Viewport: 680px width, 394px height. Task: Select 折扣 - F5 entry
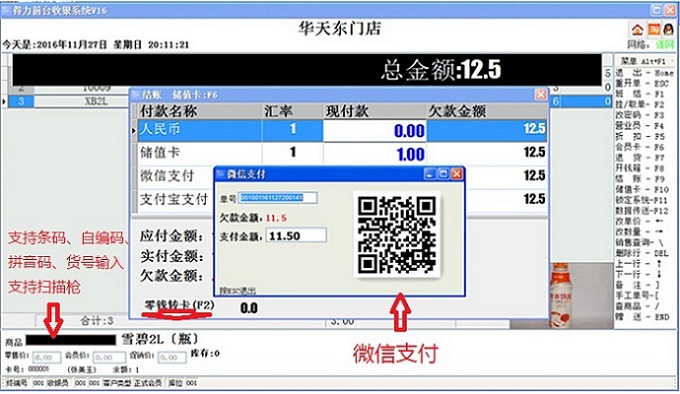tap(640, 136)
